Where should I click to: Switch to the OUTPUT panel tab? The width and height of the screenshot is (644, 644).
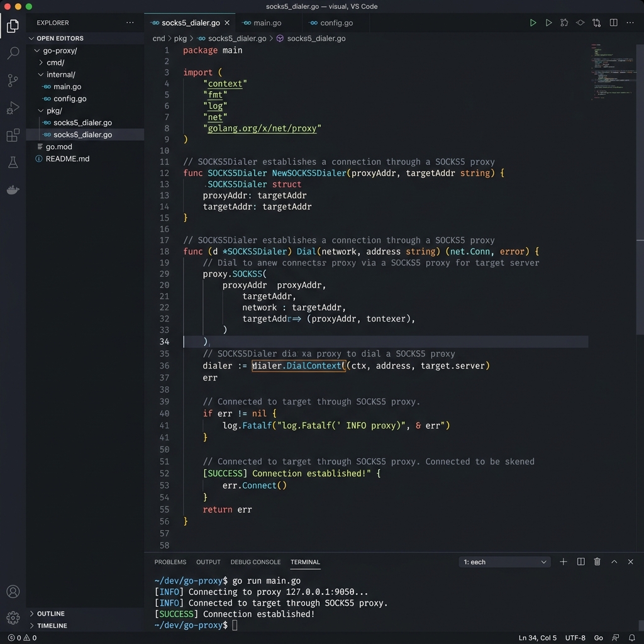click(x=208, y=562)
